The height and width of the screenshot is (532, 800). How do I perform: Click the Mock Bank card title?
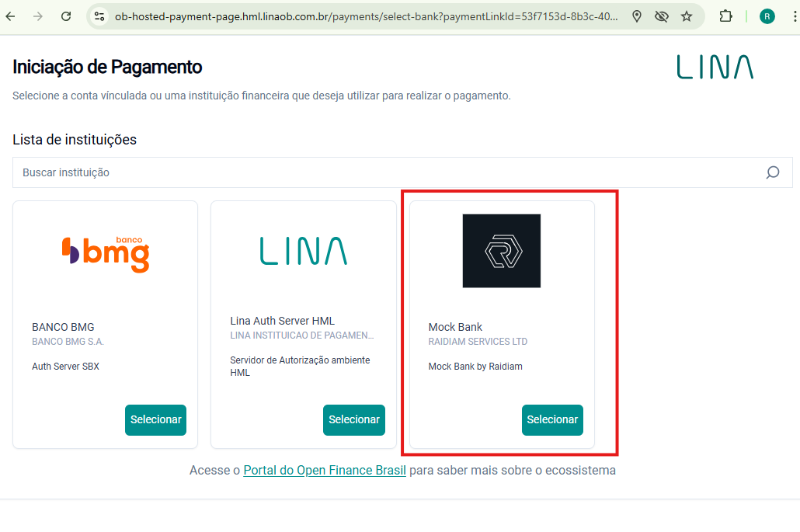click(455, 327)
